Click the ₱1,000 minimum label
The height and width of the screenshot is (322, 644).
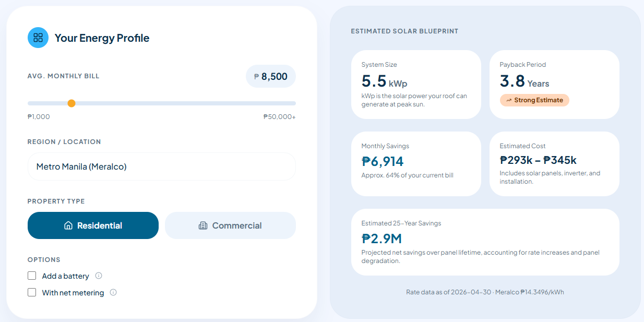[39, 117]
